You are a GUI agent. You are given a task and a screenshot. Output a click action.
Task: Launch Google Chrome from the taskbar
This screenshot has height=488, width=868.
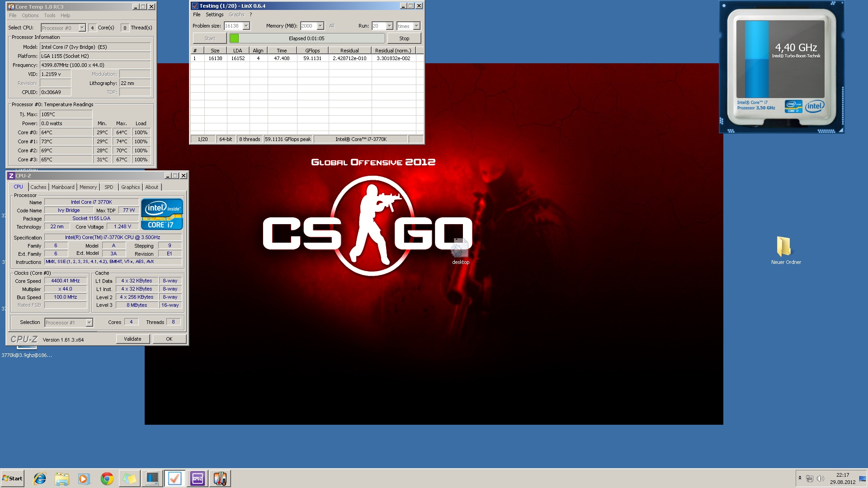[x=107, y=479]
